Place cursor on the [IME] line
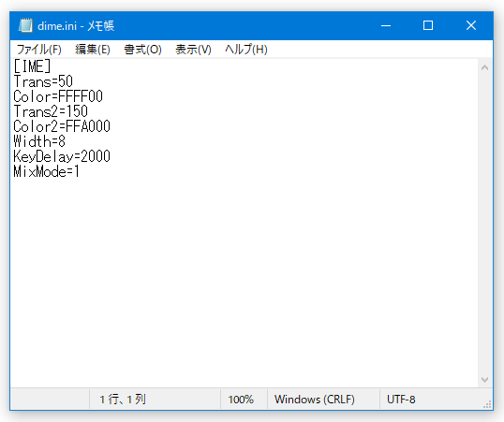Screen dimensions: 504x422 (32, 66)
